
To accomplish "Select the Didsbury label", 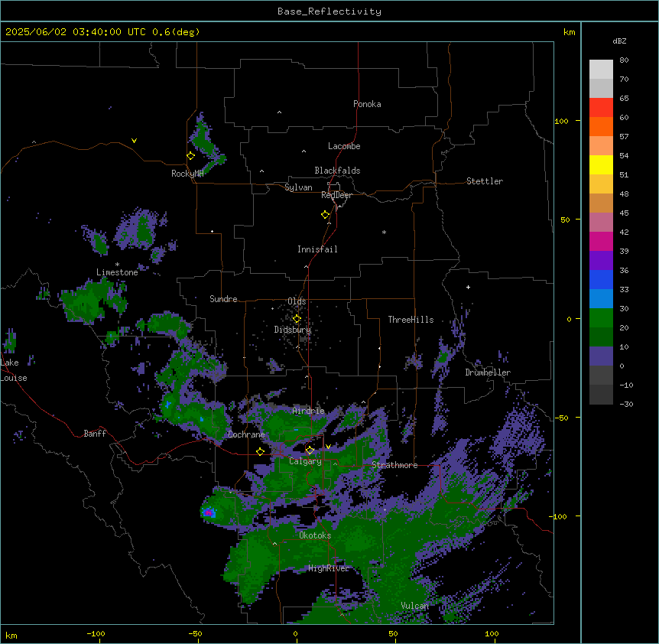I will pyautogui.click(x=293, y=330).
